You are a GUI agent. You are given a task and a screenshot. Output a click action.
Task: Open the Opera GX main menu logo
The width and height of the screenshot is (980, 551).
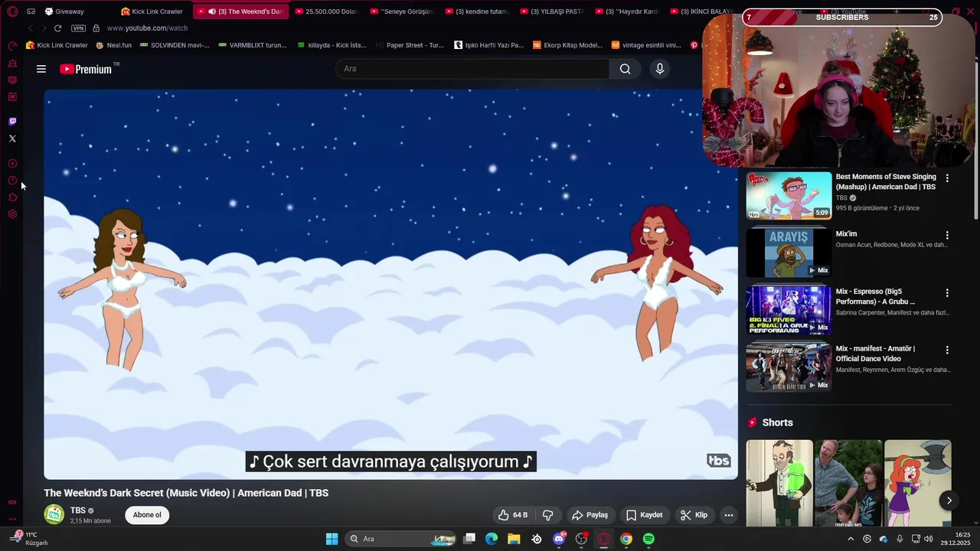coord(12,11)
